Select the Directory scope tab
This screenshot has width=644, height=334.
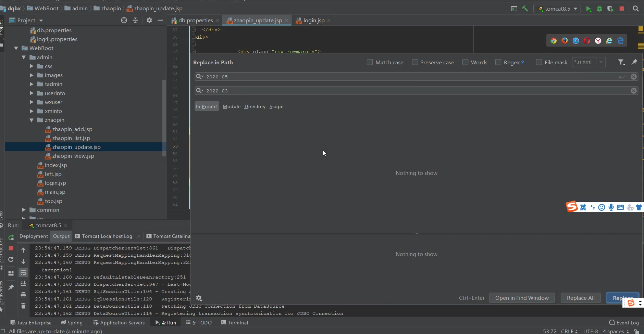(x=255, y=107)
